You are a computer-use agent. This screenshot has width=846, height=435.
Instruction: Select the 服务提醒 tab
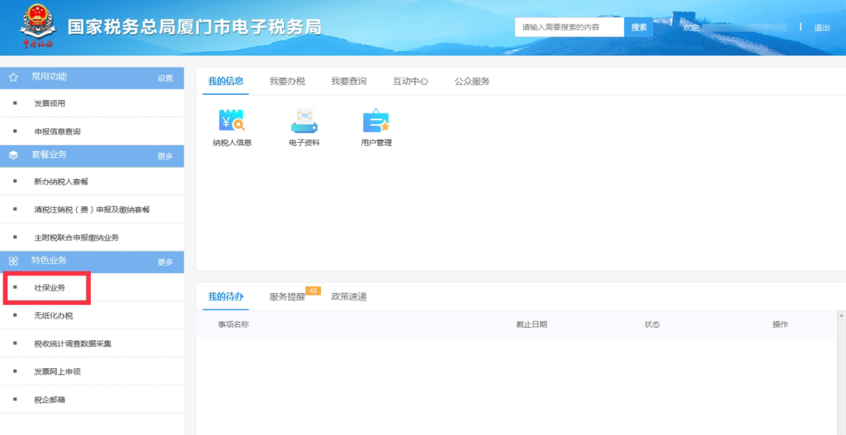point(287,297)
